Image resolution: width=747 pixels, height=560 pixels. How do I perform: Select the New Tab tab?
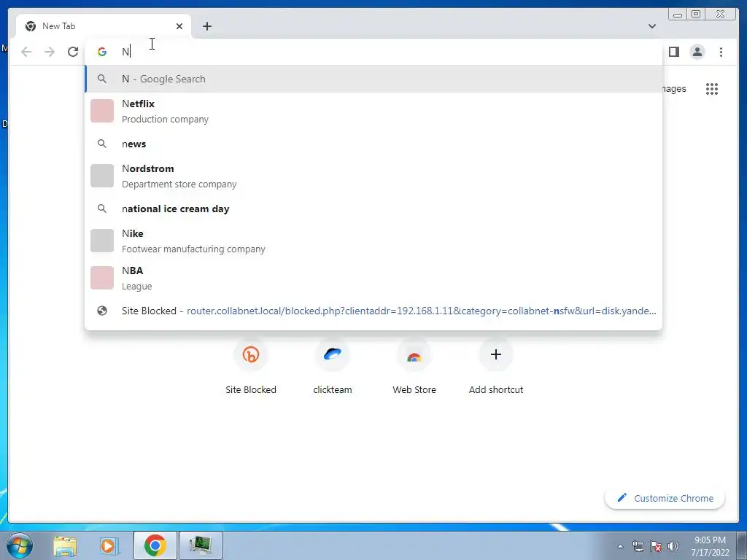click(x=104, y=26)
